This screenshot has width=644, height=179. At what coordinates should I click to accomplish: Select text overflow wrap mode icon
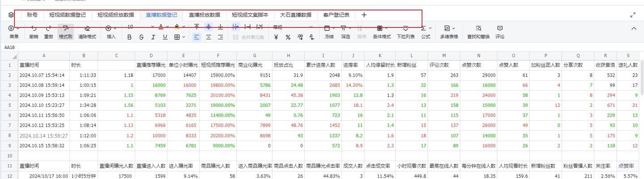click(x=236, y=27)
